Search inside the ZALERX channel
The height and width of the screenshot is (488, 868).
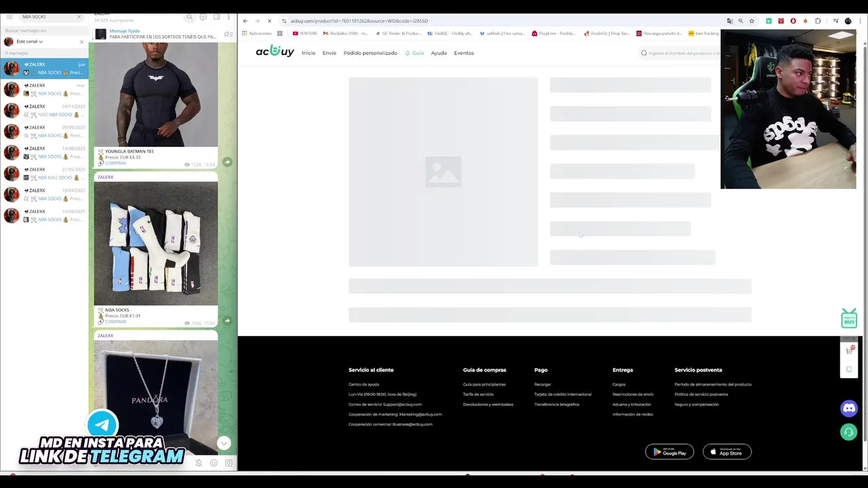190,17
